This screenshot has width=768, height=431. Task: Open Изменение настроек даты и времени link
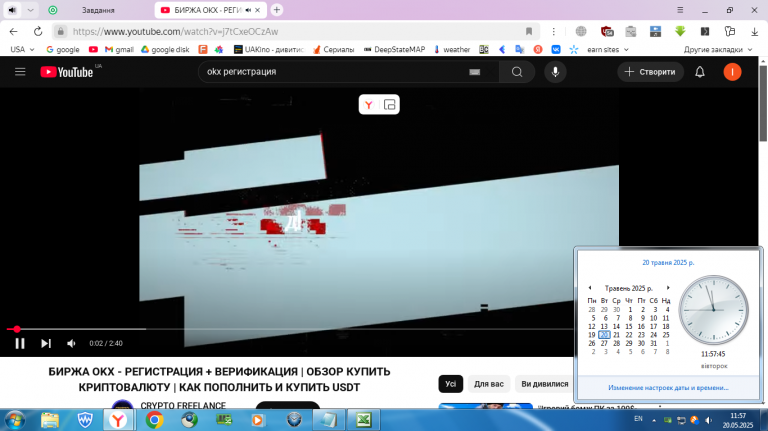point(668,387)
